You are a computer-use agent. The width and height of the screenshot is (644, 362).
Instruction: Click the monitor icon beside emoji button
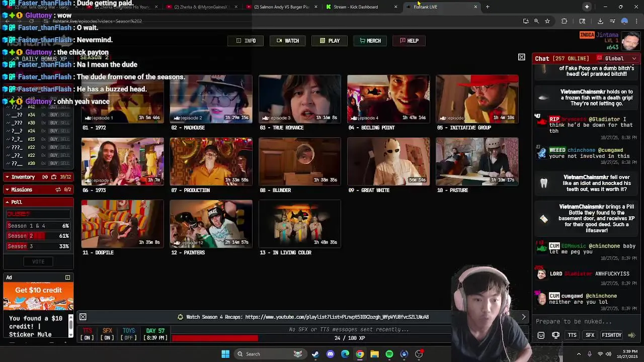point(555,335)
